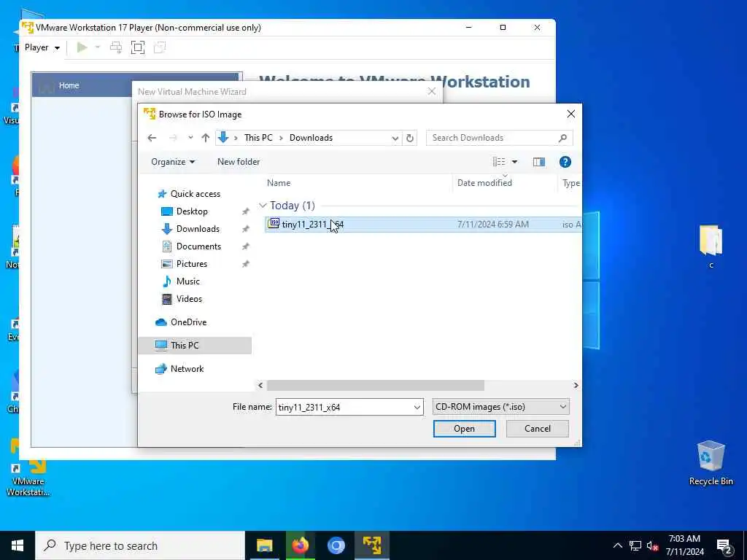Viewport: 747px width, 560px height.
Task: Close the New Virtual Machine Wizard
Action: coord(432,91)
